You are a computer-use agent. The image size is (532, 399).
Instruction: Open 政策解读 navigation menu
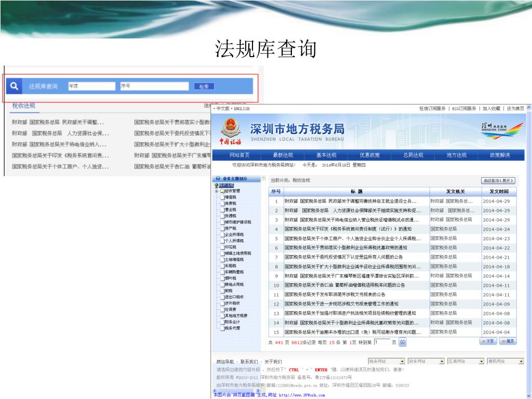point(500,155)
